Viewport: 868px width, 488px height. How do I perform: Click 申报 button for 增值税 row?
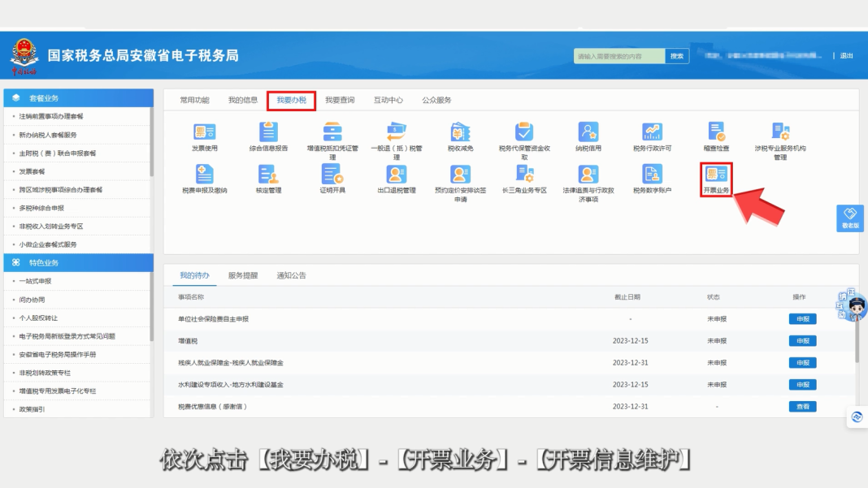tap(801, 341)
